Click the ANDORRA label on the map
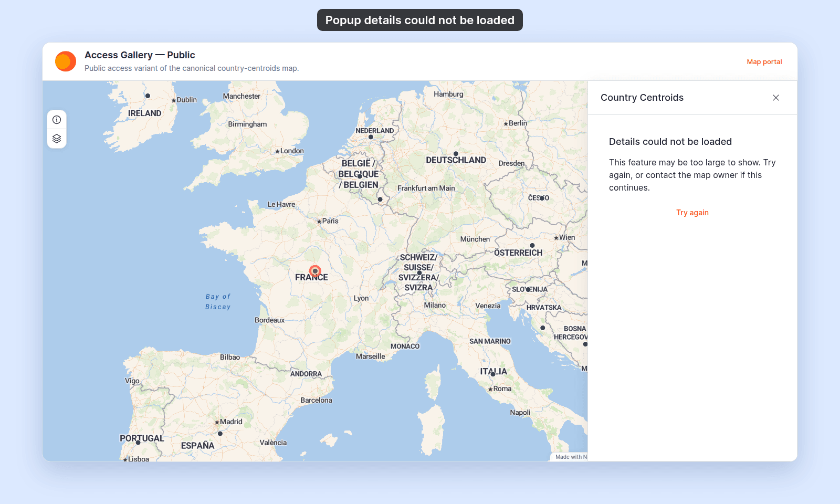 [306, 374]
